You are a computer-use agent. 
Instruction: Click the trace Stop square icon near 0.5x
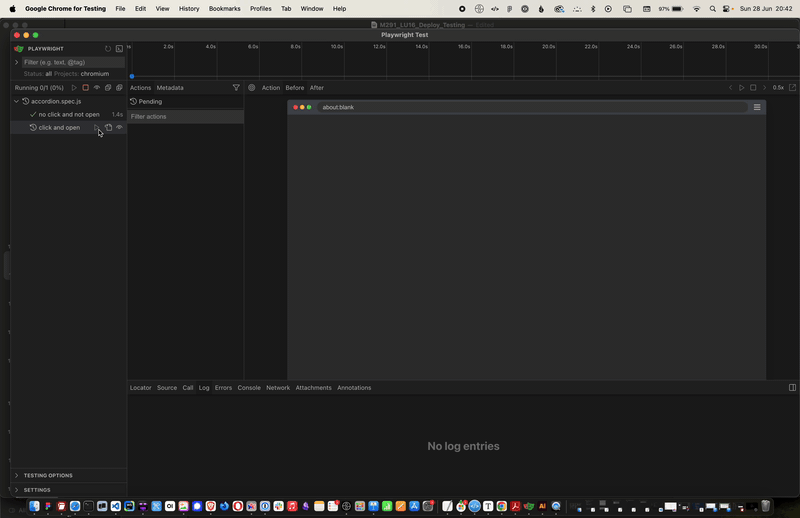(x=753, y=88)
